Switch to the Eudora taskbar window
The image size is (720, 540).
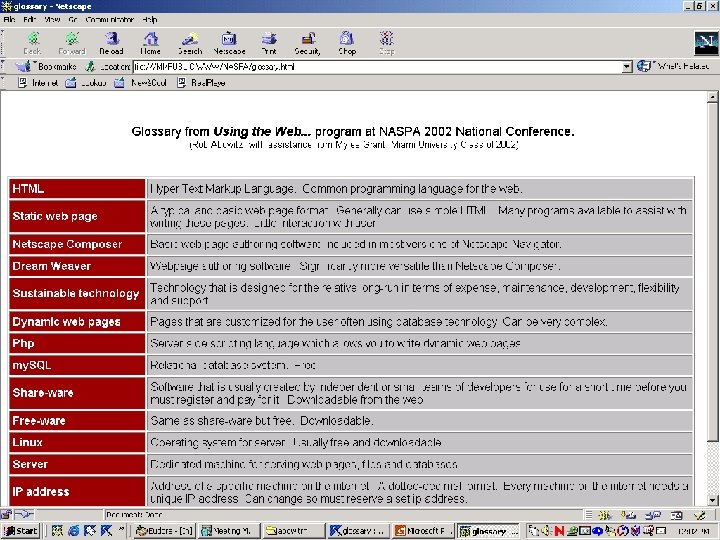tap(165, 531)
